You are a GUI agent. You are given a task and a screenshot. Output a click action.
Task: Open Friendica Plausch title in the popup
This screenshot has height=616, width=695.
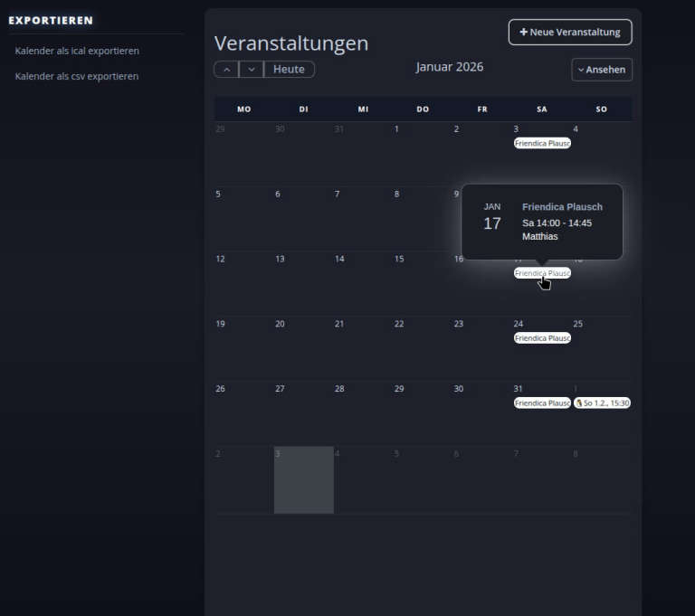coord(562,207)
